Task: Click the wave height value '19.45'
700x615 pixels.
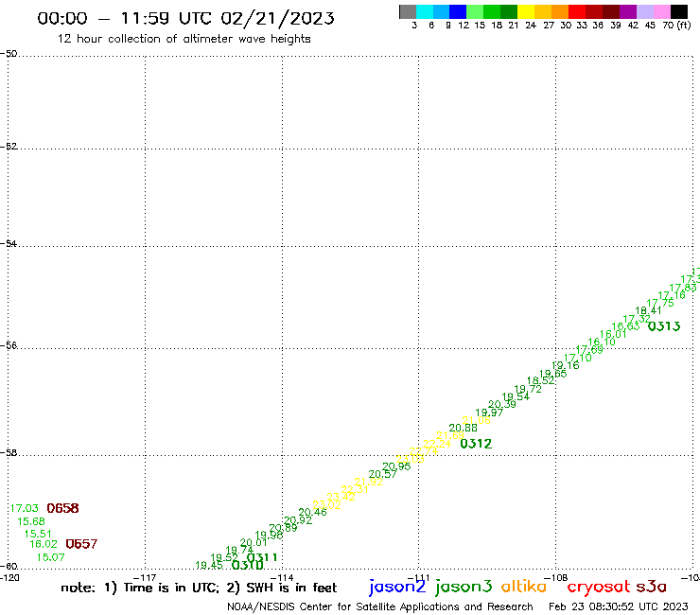Action: tap(209, 566)
